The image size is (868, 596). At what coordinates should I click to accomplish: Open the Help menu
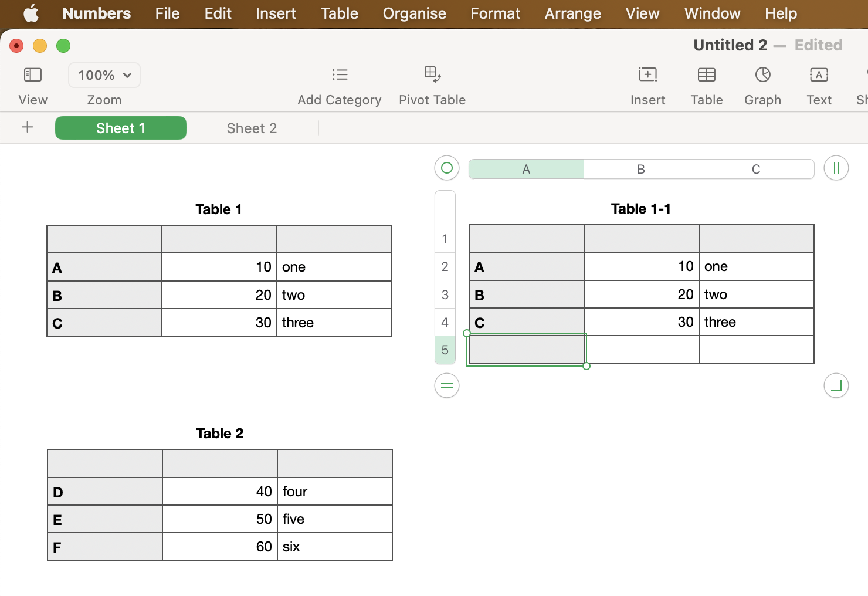point(780,13)
